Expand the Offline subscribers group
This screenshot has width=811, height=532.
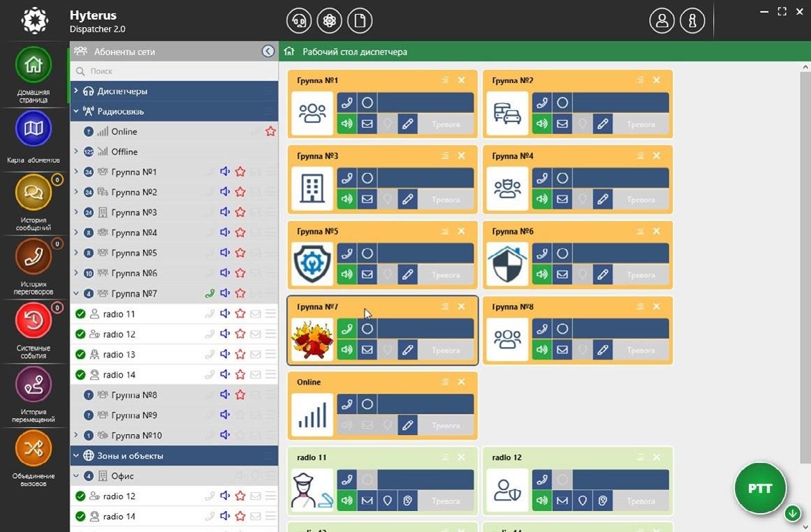coord(76,152)
